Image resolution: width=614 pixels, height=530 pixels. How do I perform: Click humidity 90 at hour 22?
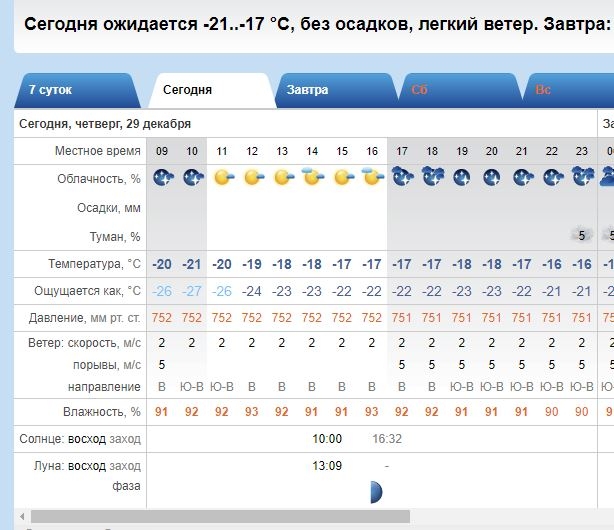(x=551, y=412)
